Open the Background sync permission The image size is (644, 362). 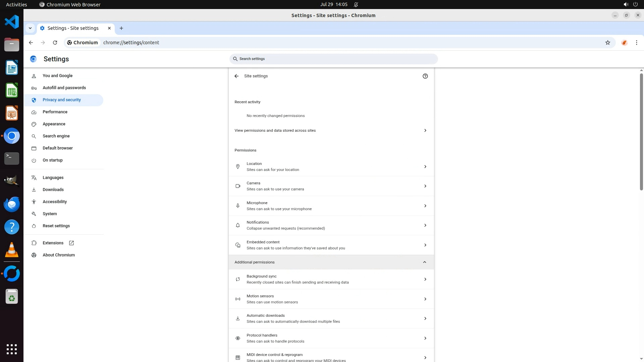(x=331, y=279)
